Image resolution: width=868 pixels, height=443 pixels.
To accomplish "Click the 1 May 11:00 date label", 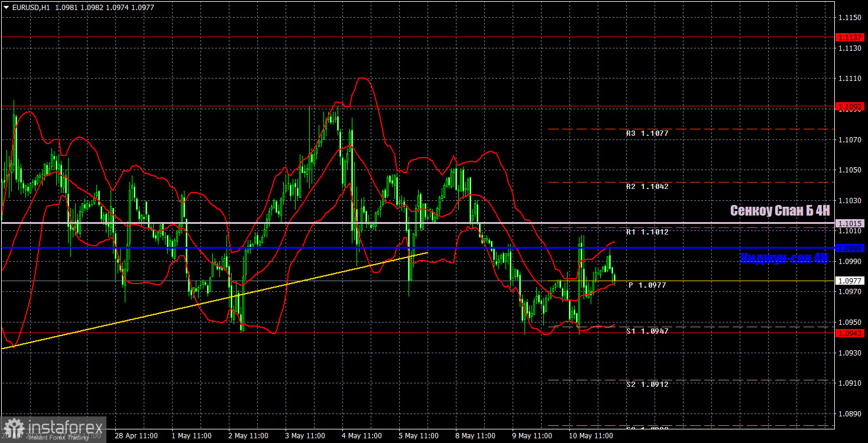I will coord(192,436).
